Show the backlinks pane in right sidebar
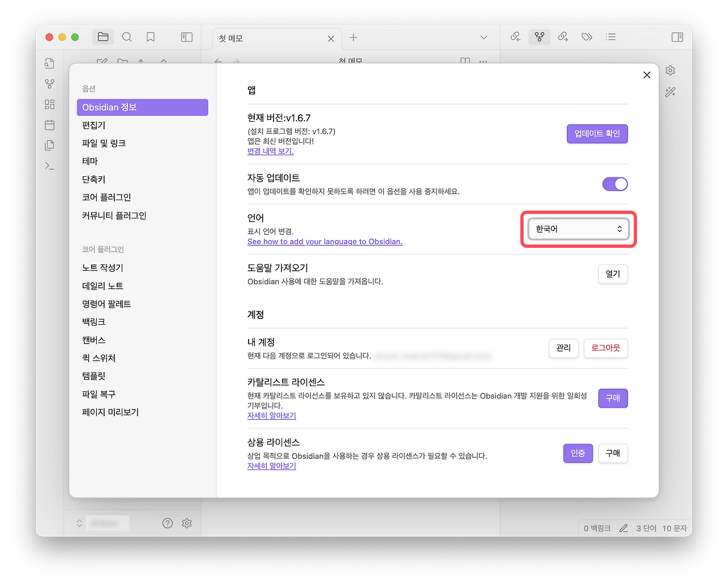728x584 pixels. click(x=515, y=37)
